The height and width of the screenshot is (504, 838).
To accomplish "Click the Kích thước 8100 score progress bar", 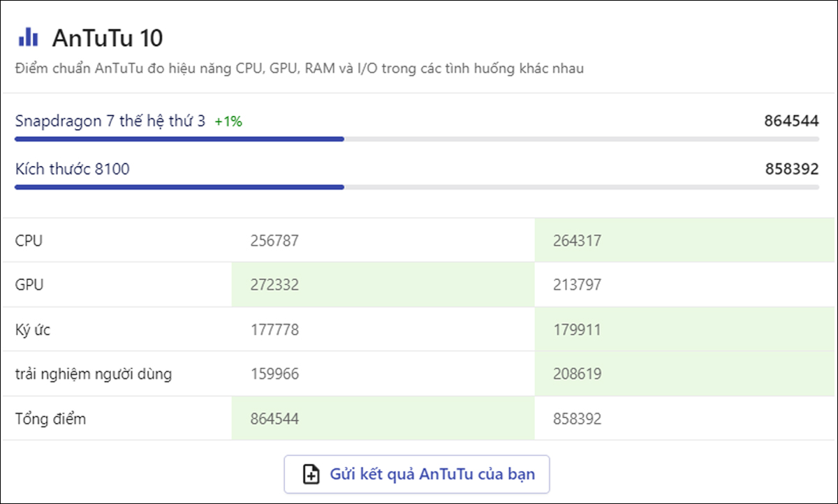I will (x=417, y=187).
